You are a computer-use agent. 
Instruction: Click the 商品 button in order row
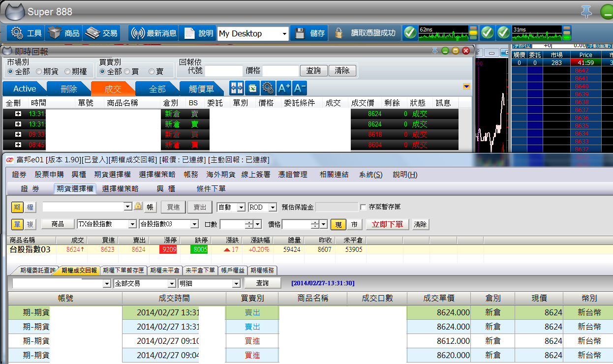(58, 224)
